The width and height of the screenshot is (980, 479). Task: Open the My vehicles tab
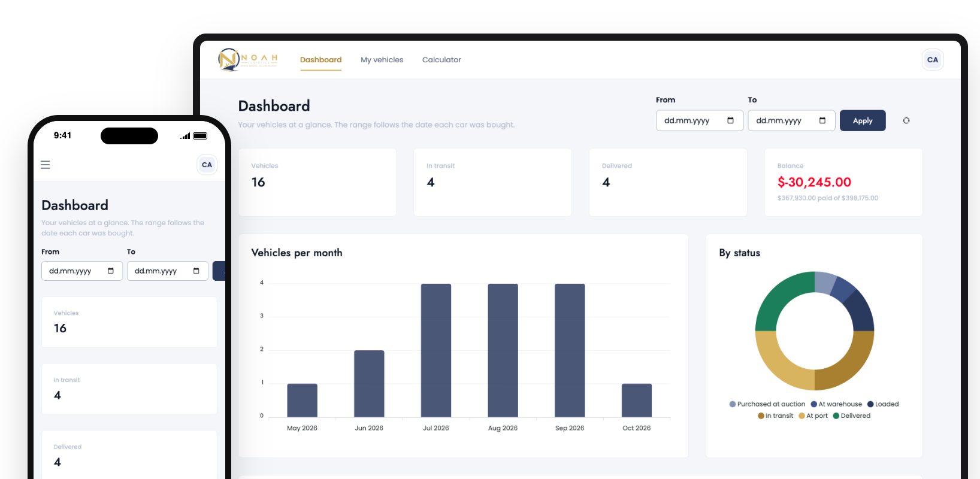pyautogui.click(x=382, y=60)
